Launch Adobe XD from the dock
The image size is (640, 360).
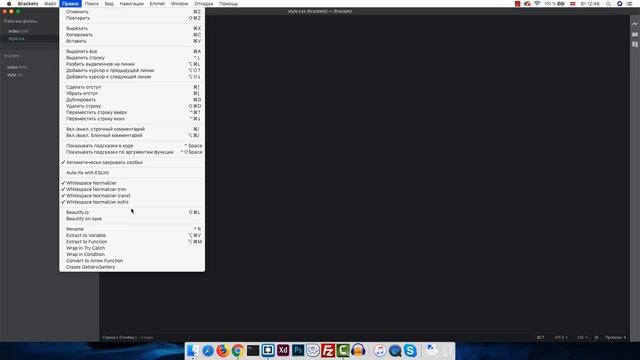pyautogui.click(x=283, y=350)
